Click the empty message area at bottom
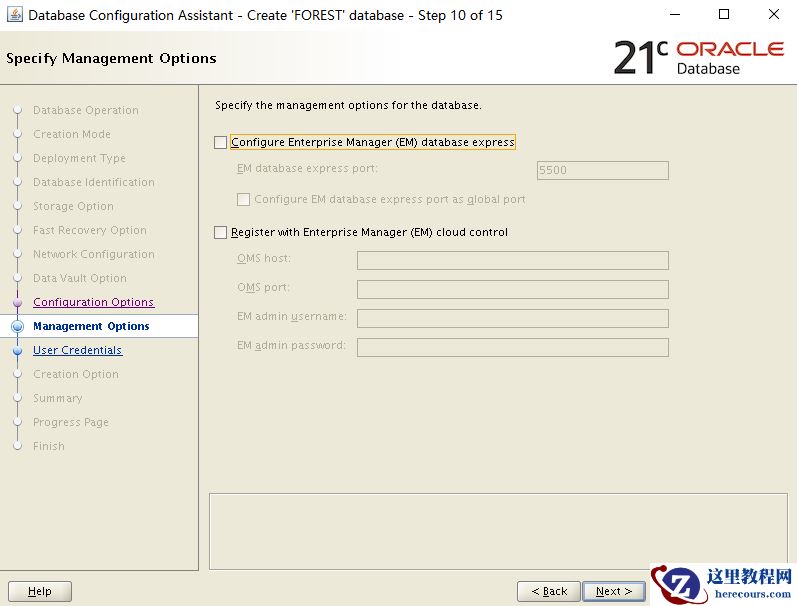Screen dimensions: 797x606 point(498,531)
